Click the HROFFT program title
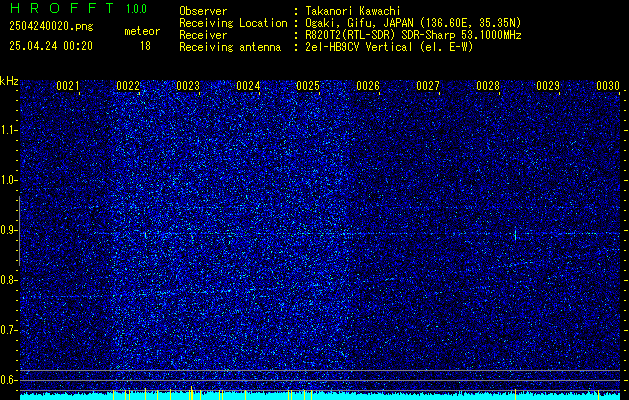629x400 pixels. (62, 8)
